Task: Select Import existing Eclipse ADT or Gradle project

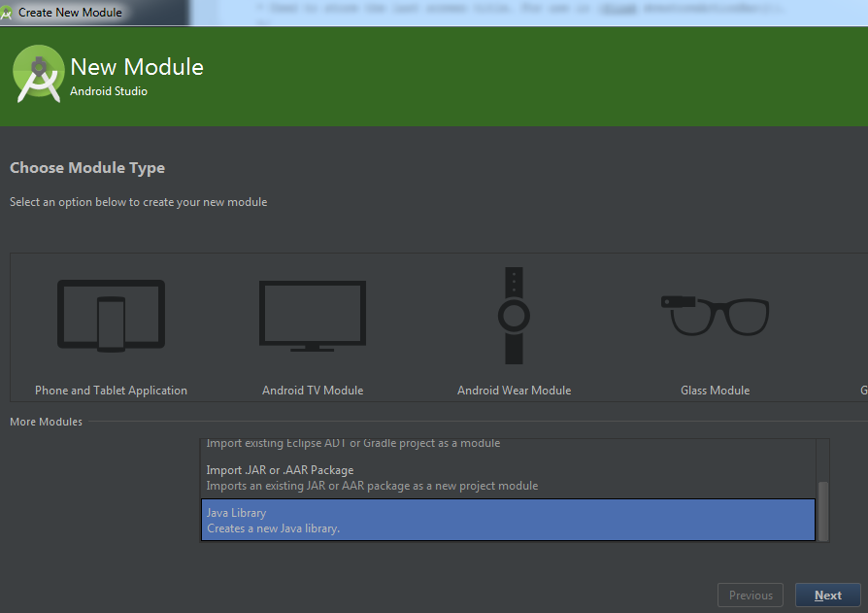Action: (x=353, y=444)
